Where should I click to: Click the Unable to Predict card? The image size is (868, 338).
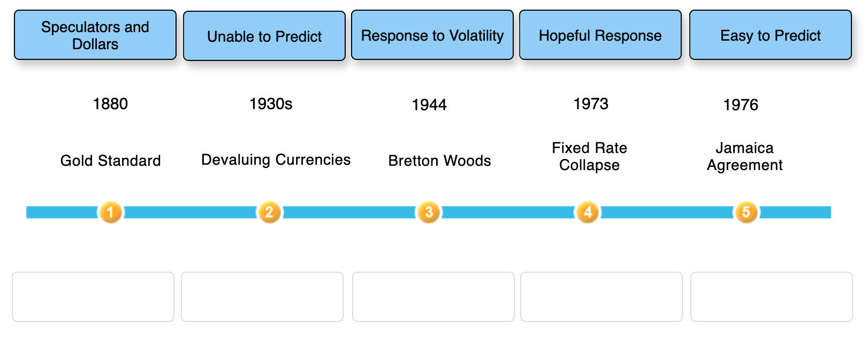pos(264,36)
